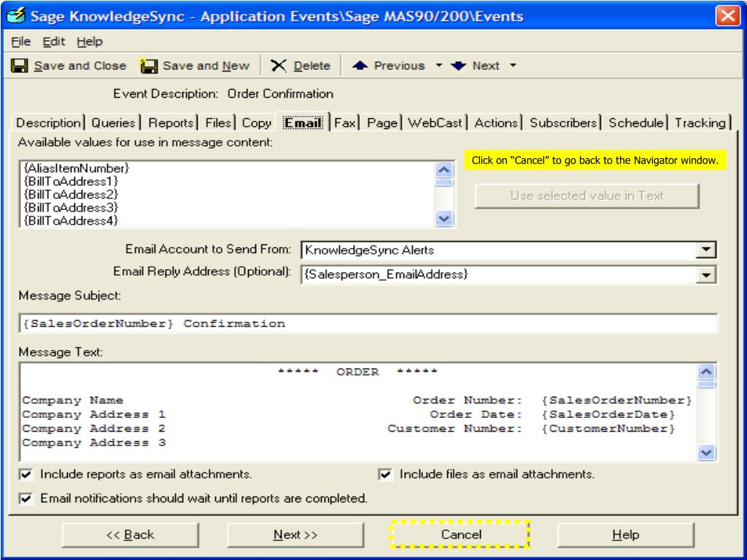The image size is (747, 560).
Task: Click Save and Close toolbar label
Action: pos(80,66)
